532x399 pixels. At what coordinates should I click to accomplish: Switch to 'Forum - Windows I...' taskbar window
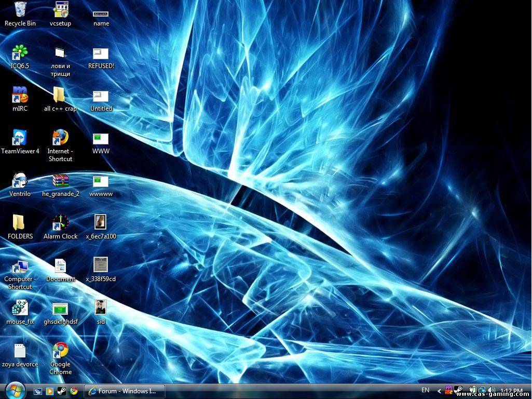click(126, 391)
